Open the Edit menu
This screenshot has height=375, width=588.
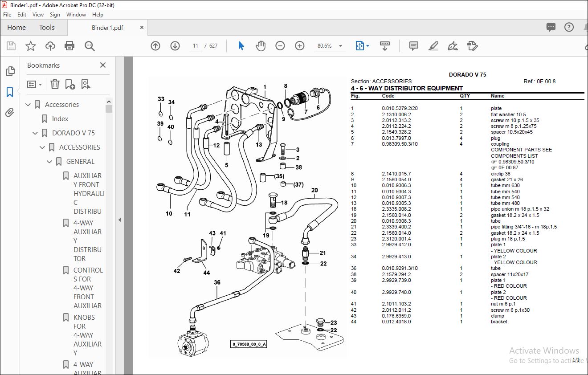(22, 15)
